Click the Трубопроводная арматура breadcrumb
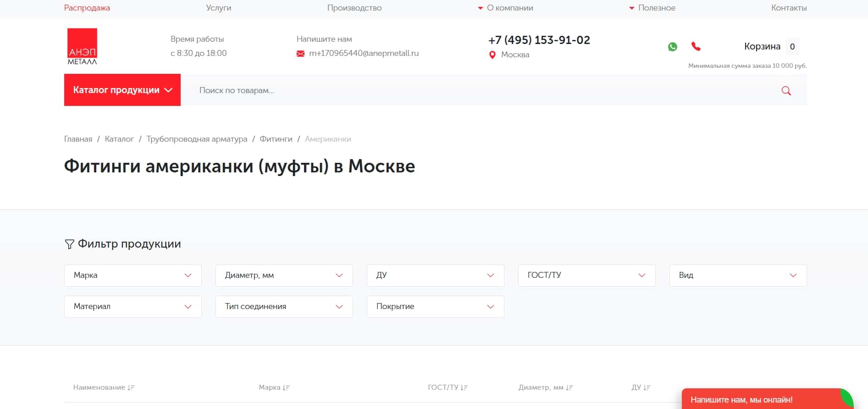The width and height of the screenshot is (868, 409). tap(197, 139)
